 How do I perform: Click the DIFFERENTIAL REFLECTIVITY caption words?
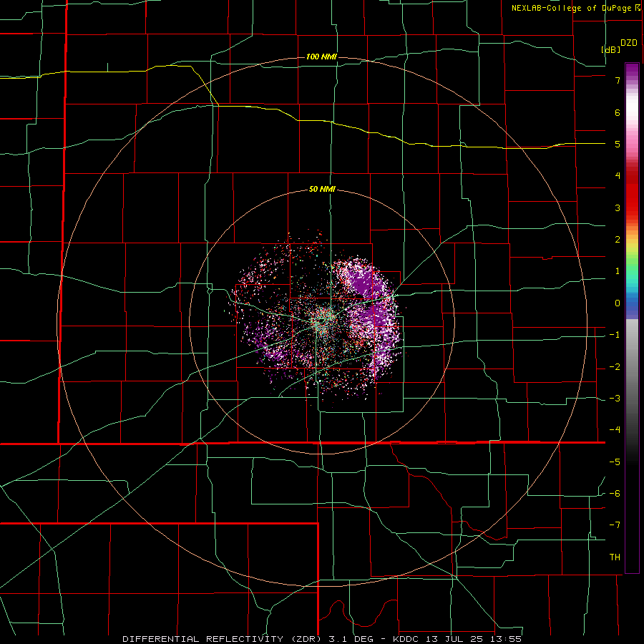tap(203, 639)
